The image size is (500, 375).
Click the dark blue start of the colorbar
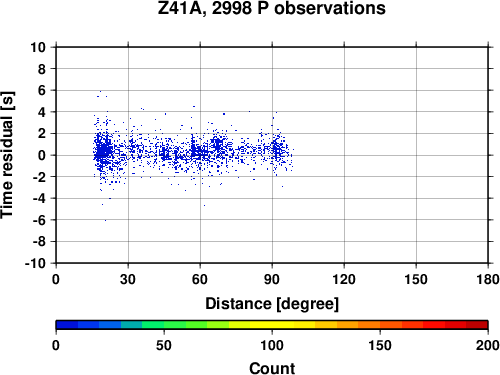(x=67, y=325)
